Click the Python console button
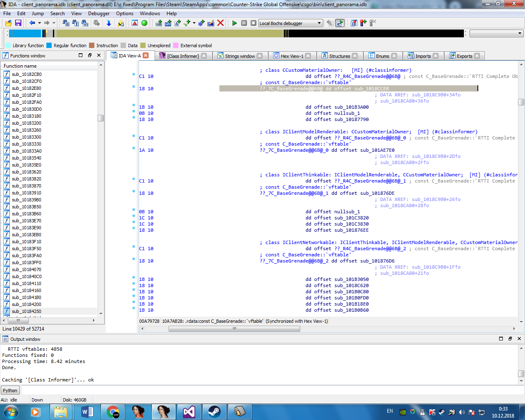The width and height of the screenshot is (525, 420). click(10, 390)
